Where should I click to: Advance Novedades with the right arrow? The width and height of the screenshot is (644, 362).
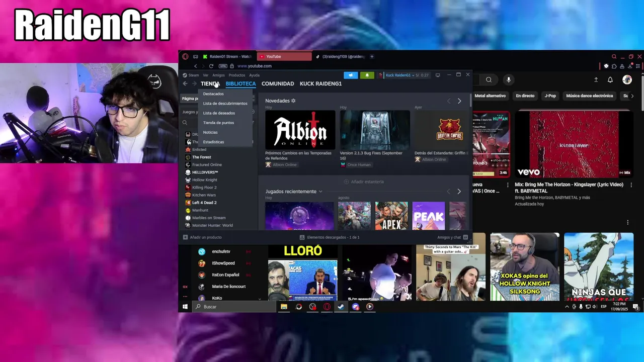459,101
